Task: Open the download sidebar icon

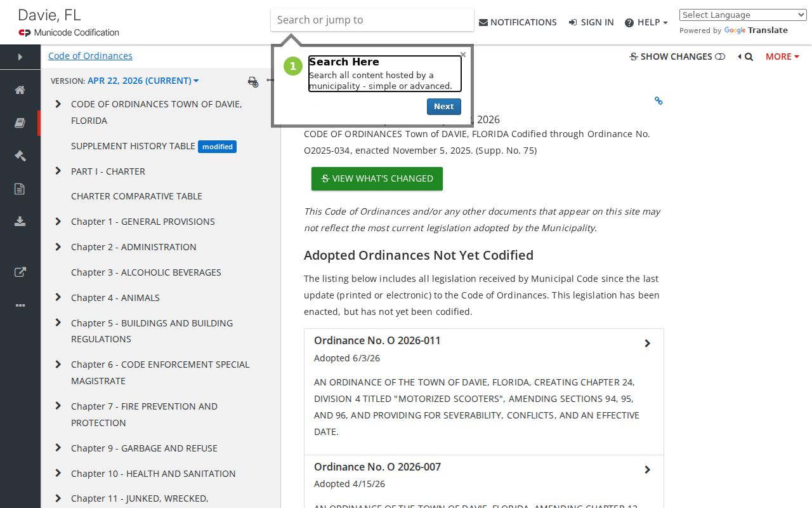Action: [x=20, y=222]
